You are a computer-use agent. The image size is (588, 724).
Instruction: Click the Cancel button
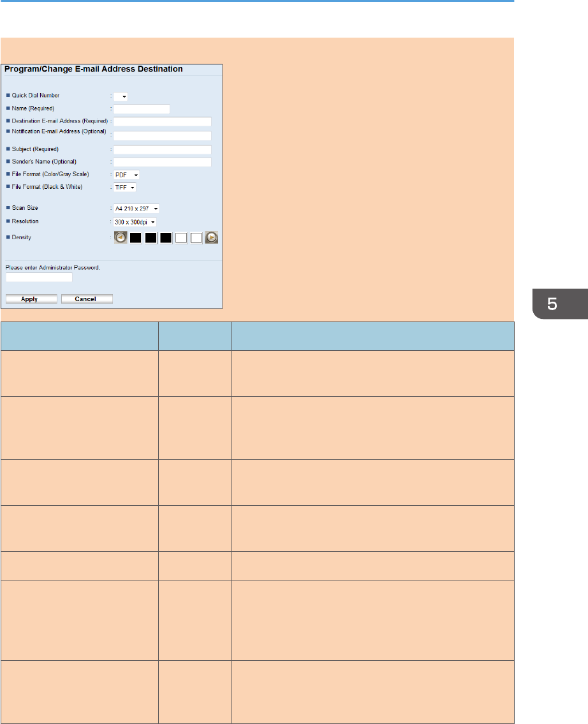click(87, 299)
